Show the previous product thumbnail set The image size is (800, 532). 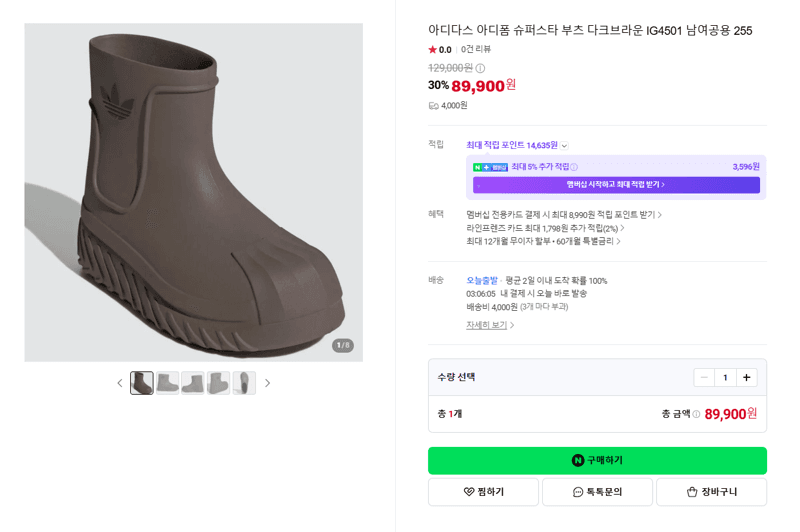(120, 383)
